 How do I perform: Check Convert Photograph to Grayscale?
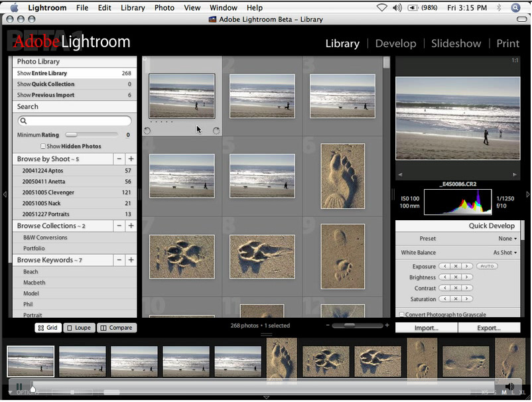tap(402, 314)
